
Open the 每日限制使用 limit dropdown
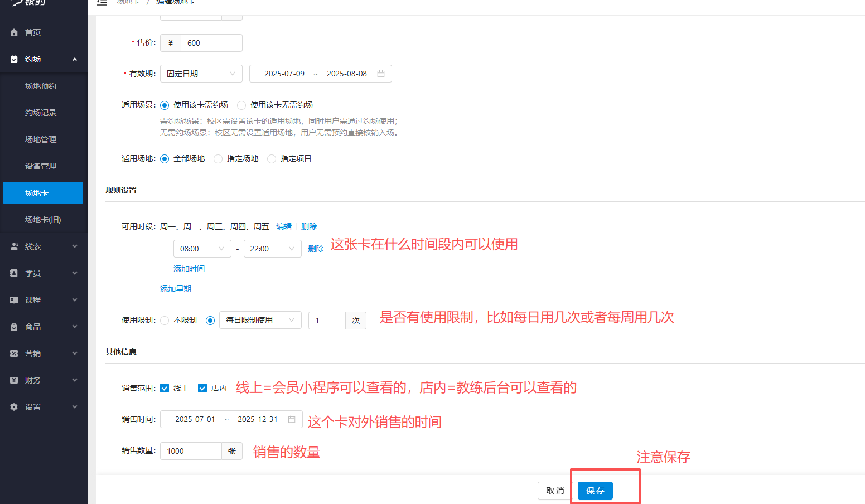tap(260, 320)
